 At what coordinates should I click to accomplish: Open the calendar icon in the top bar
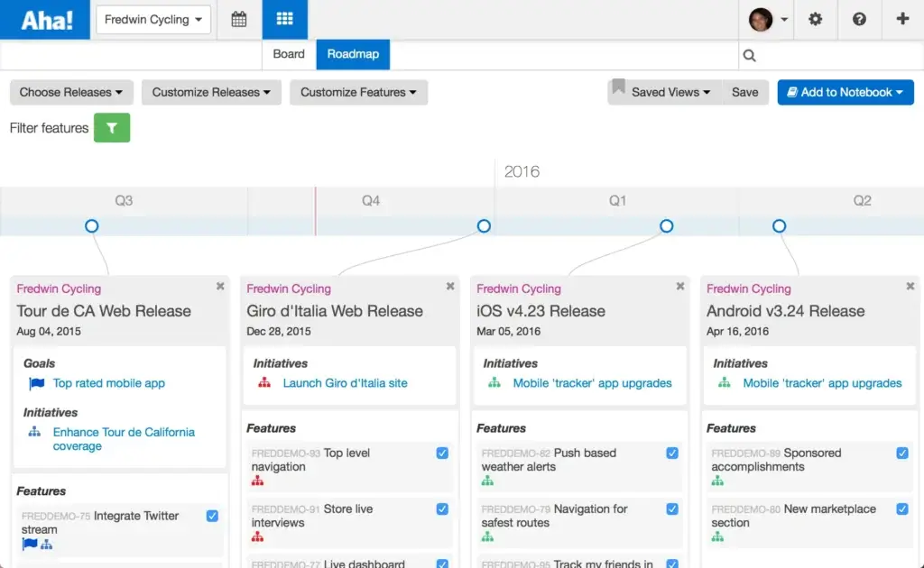coord(238,18)
